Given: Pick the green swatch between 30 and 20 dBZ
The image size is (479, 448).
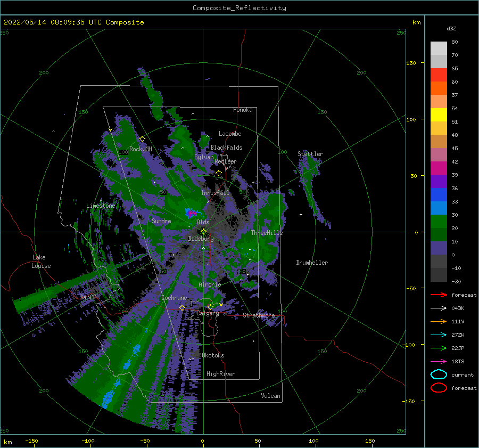Looking at the screenshot, I should pyautogui.click(x=439, y=221).
